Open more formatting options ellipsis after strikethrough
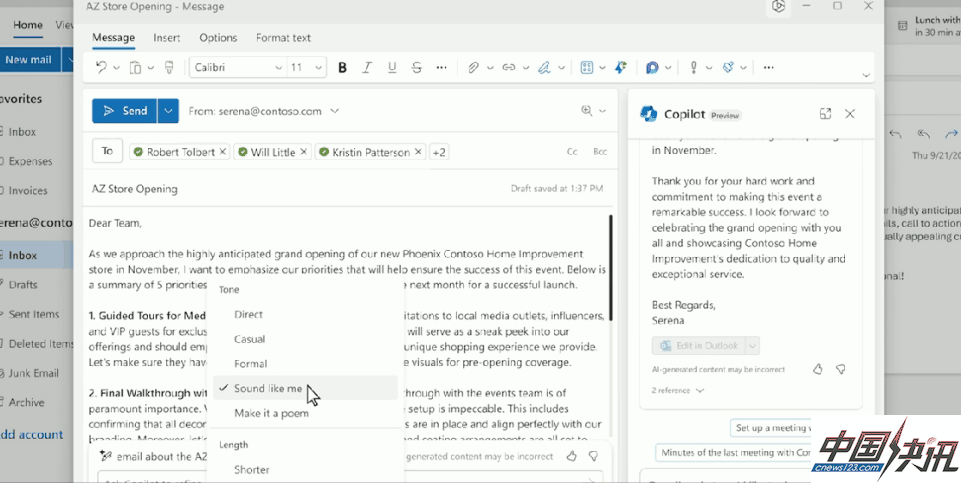This screenshot has height=483, width=961. 441,67
